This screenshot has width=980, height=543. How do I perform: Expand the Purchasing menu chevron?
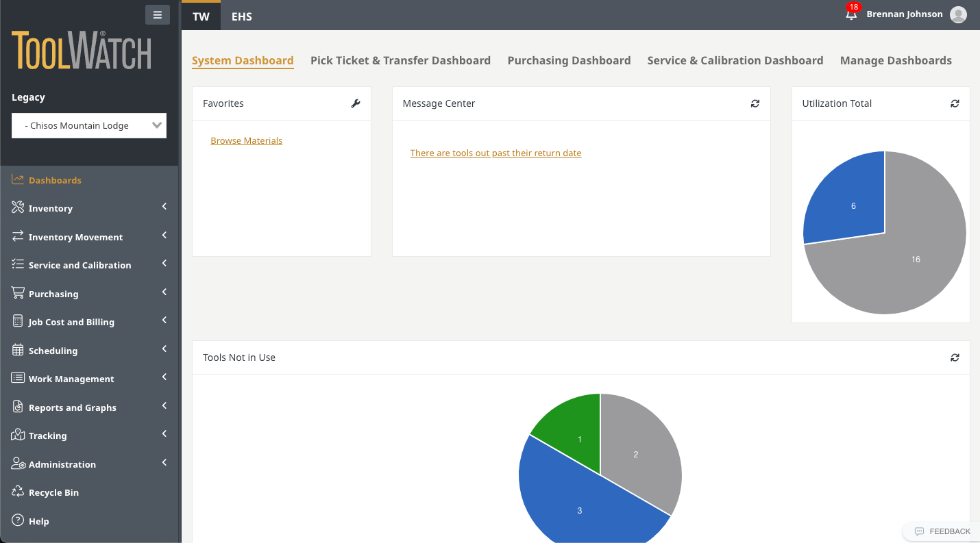click(x=164, y=292)
